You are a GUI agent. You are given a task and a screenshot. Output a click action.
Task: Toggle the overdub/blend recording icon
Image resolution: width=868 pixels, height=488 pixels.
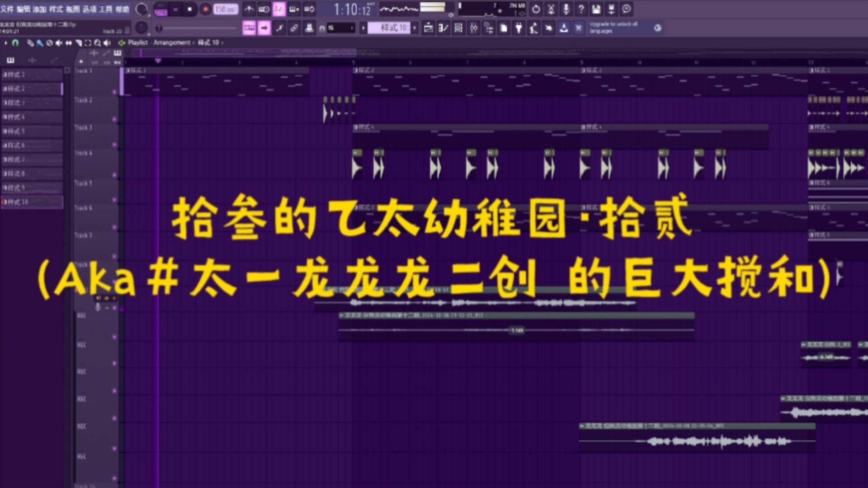tap(294, 9)
